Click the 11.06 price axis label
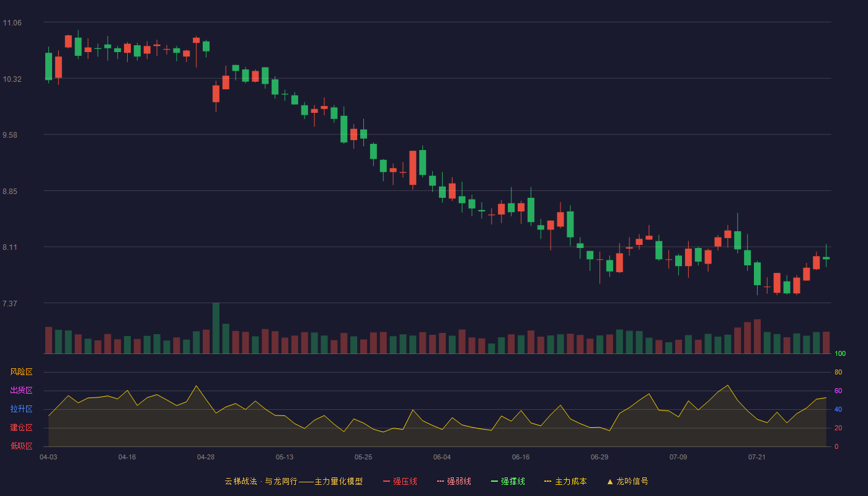868x496 pixels. pyautogui.click(x=12, y=23)
